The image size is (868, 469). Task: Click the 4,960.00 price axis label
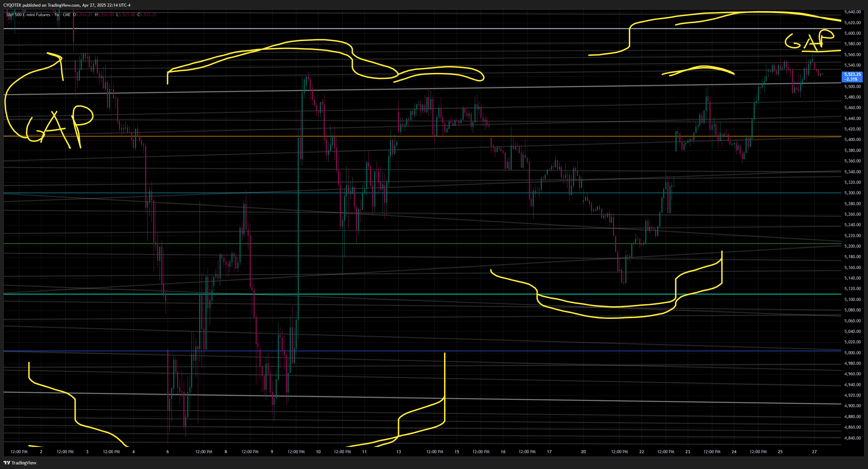[x=853, y=374]
